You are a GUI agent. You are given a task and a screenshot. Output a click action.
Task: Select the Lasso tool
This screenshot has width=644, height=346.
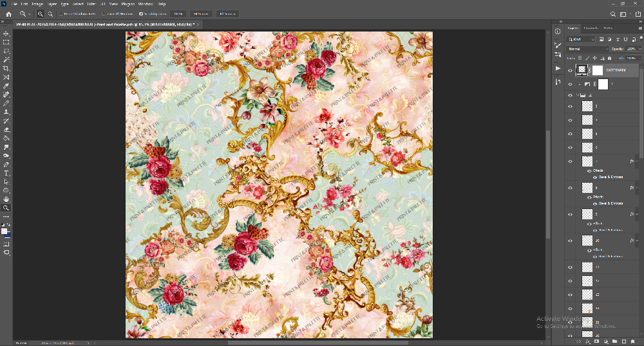click(6, 51)
